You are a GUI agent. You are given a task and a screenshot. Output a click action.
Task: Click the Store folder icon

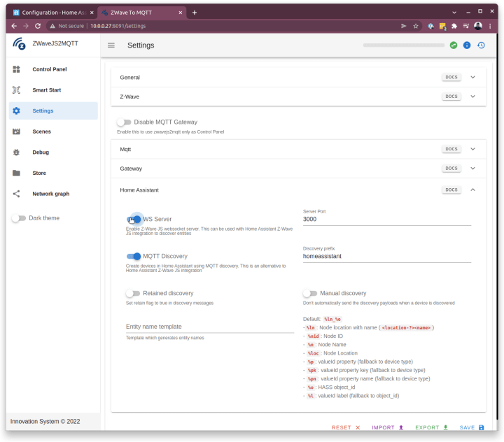[16, 173]
